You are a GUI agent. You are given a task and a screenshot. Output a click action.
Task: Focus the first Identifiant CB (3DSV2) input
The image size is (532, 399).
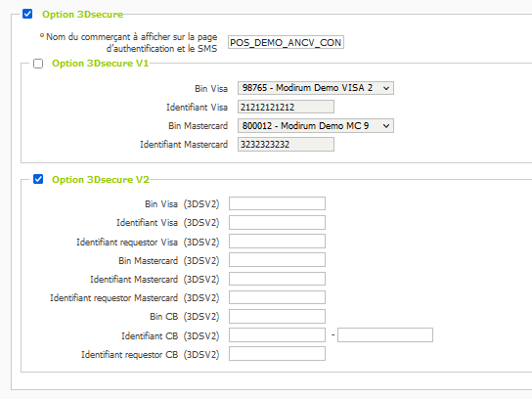click(x=277, y=335)
